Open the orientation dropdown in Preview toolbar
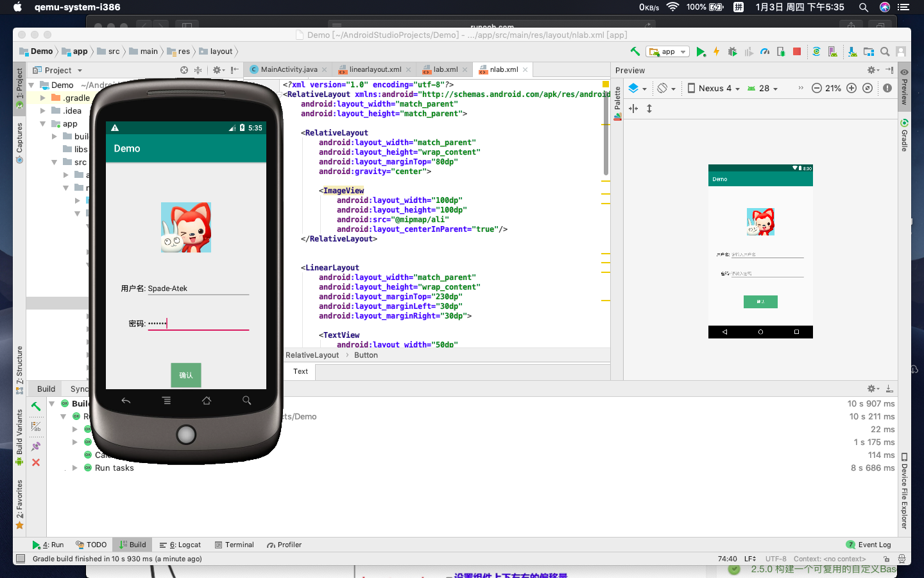 [667, 88]
